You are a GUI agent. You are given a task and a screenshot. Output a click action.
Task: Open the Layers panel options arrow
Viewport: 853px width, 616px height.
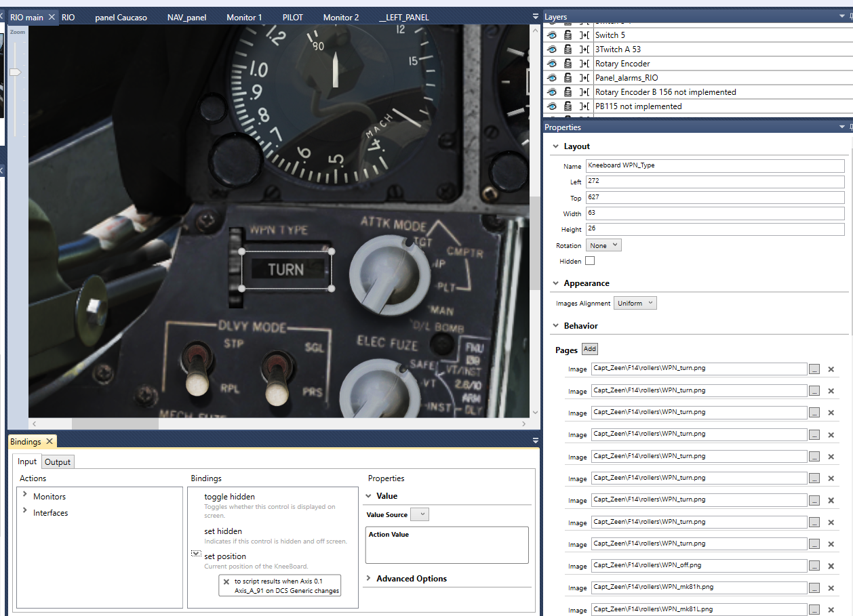(842, 17)
